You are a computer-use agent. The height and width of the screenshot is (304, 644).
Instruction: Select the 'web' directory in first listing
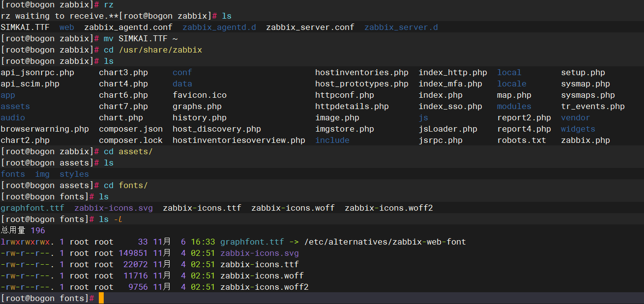[67, 27]
